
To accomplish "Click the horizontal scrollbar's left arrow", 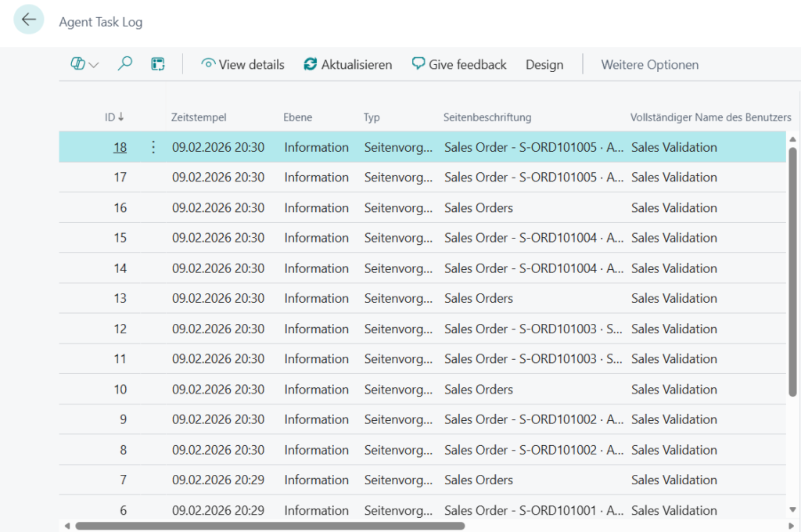I will pyautogui.click(x=66, y=526).
